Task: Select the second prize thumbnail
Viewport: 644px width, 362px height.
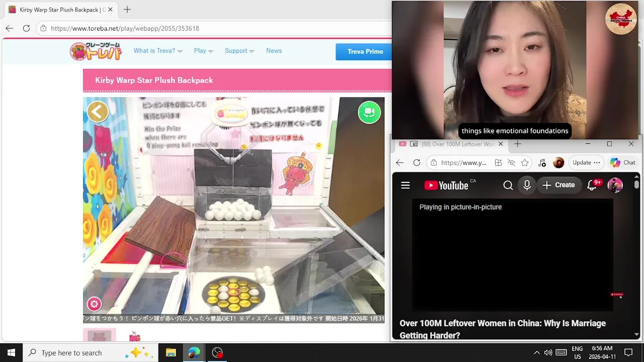Action: [134, 336]
